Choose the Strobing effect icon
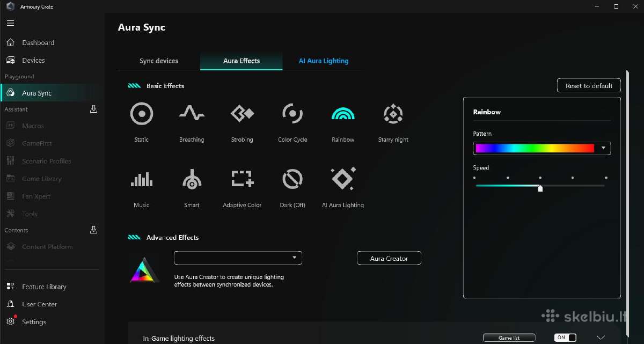The width and height of the screenshot is (644, 344). click(x=242, y=113)
